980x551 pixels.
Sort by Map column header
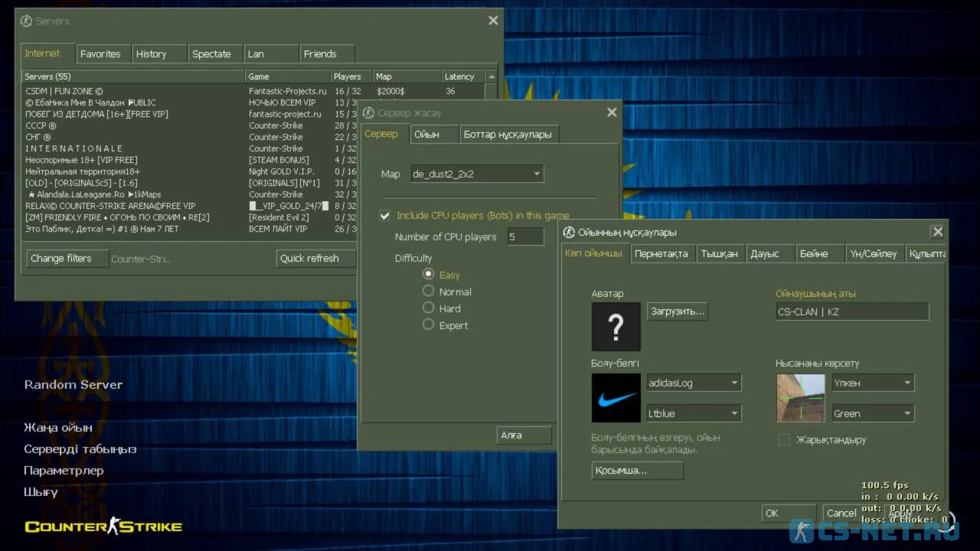pos(407,77)
